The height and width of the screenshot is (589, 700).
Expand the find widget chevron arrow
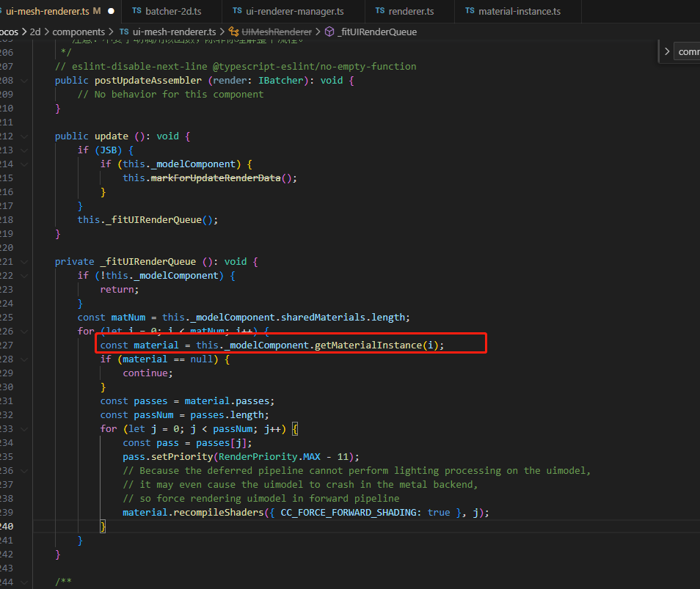666,51
